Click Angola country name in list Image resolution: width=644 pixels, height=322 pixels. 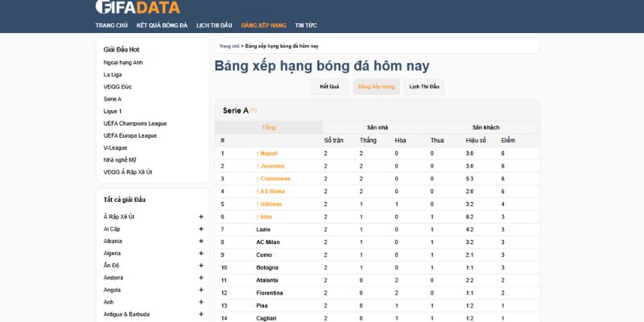click(112, 290)
